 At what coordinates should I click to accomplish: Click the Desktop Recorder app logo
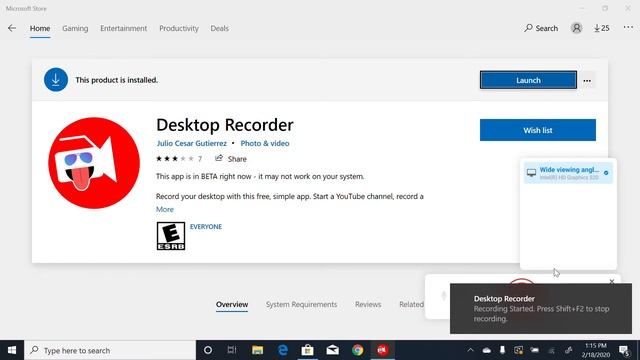point(94,163)
